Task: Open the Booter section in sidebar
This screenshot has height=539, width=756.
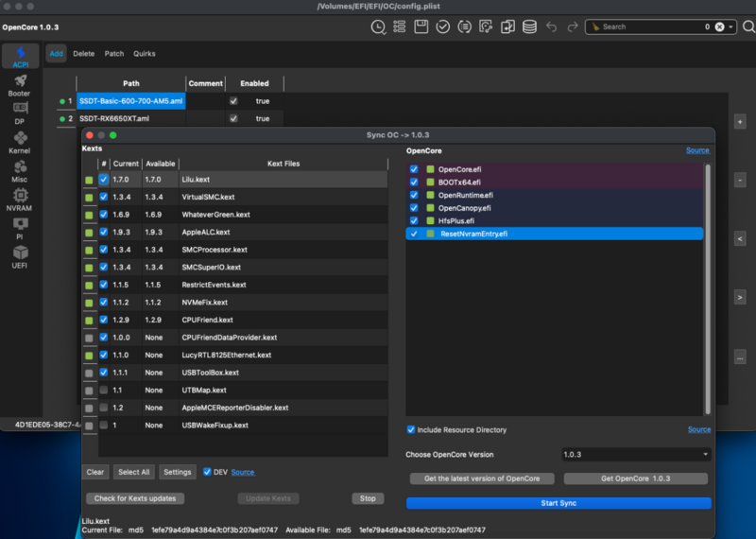Action: (19, 86)
